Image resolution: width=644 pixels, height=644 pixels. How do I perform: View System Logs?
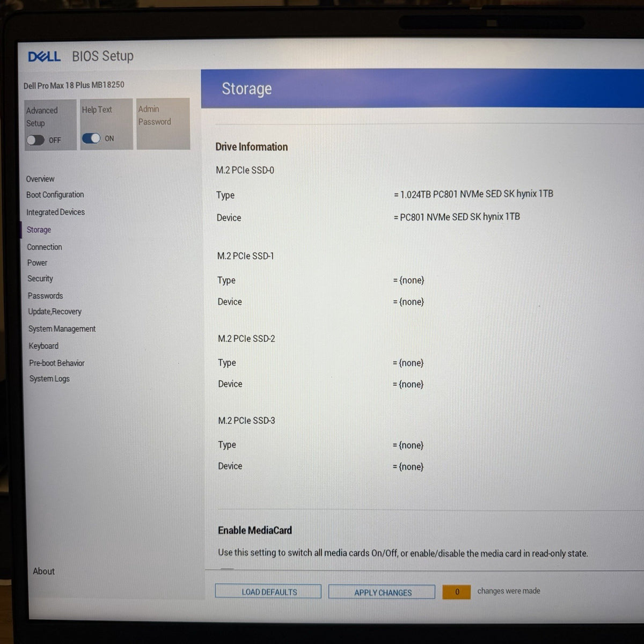point(49,379)
